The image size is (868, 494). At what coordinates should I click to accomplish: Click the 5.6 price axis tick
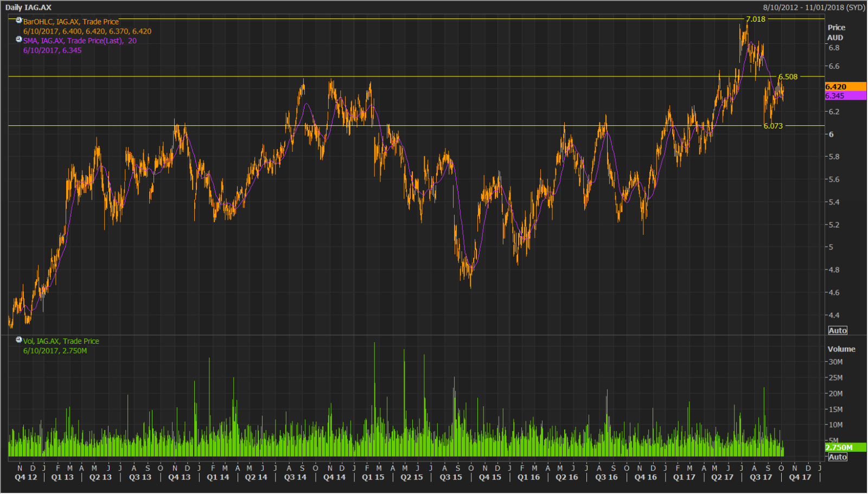point(834,179)
